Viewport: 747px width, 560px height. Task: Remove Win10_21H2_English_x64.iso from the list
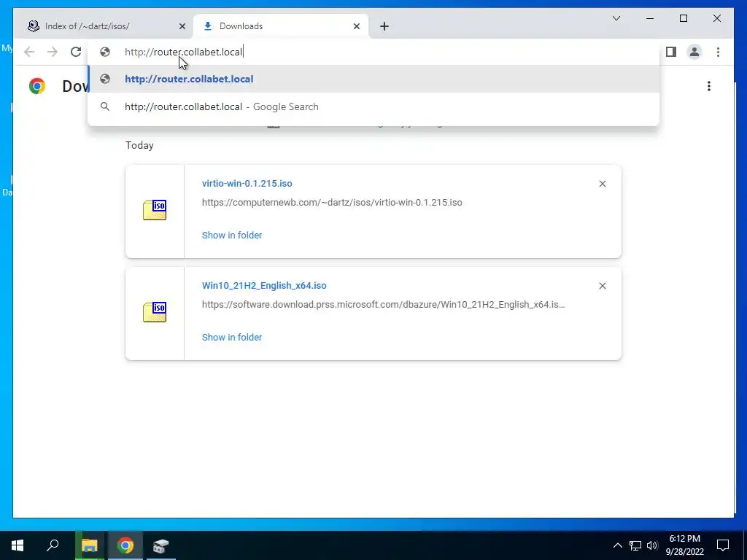click(x=602, y=286)
